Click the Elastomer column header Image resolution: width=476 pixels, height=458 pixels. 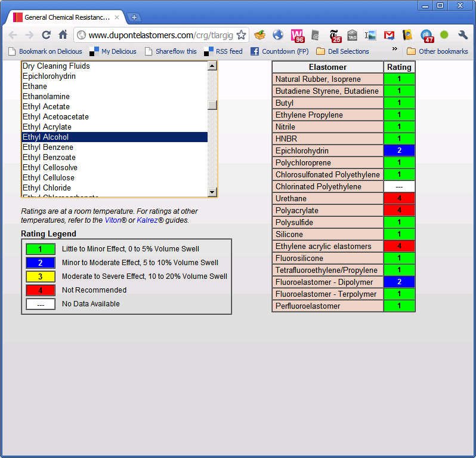point(328,67)
